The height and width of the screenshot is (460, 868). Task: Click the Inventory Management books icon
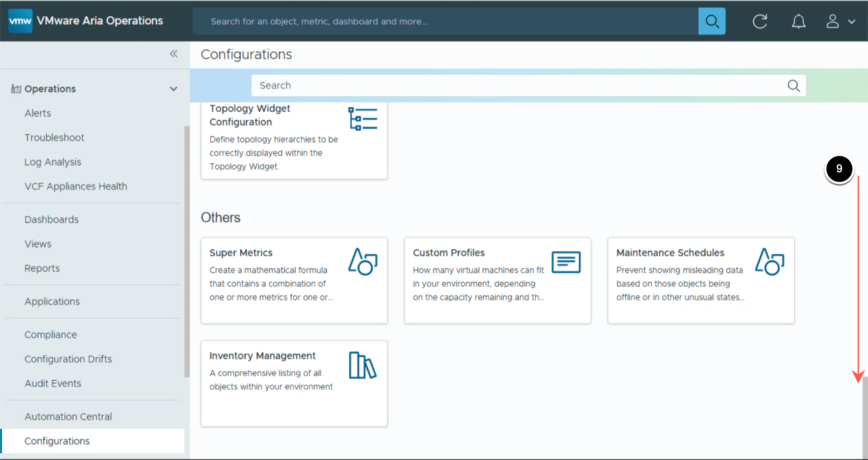pos(362,365)
